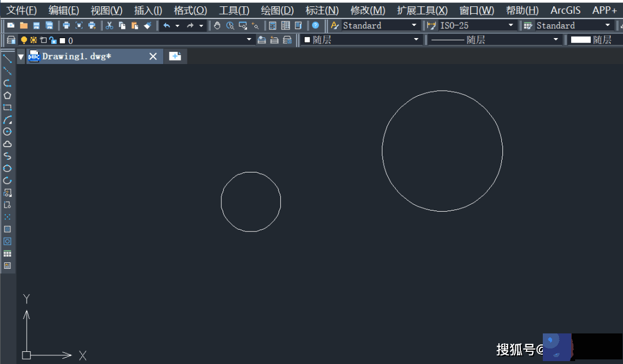Open the Properties palette icon
The image size is (623, 364).
[x=272, y=25]
